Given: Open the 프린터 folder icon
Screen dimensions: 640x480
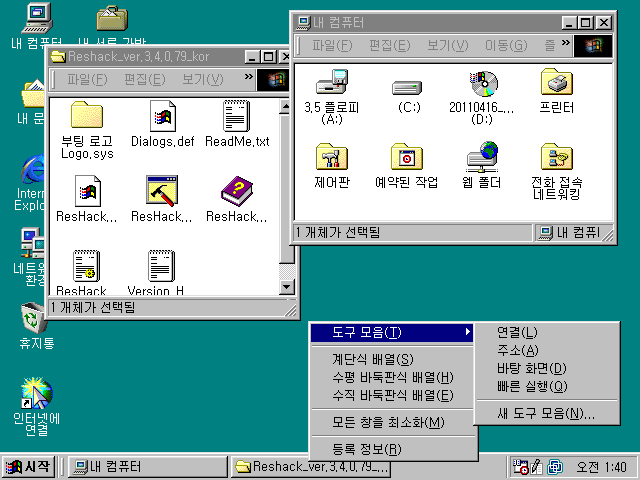Looking at the screenshot, I should point(557,82).
